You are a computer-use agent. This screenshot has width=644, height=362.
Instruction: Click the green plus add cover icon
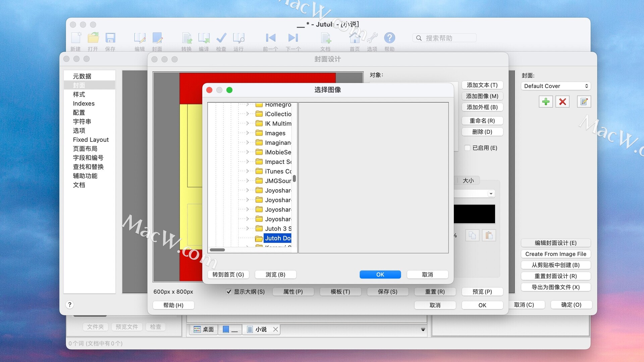coord(546,102)
